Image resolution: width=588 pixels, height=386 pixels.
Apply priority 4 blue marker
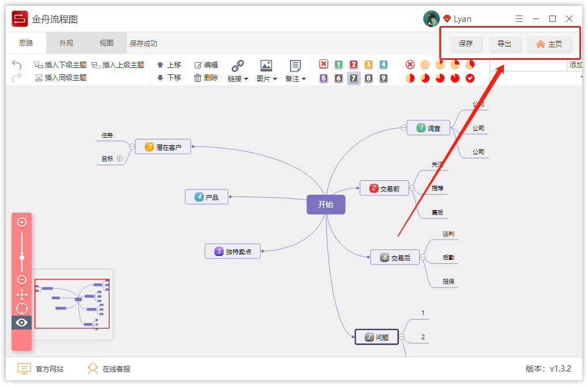pyautogui.click(x=383, y=64)
